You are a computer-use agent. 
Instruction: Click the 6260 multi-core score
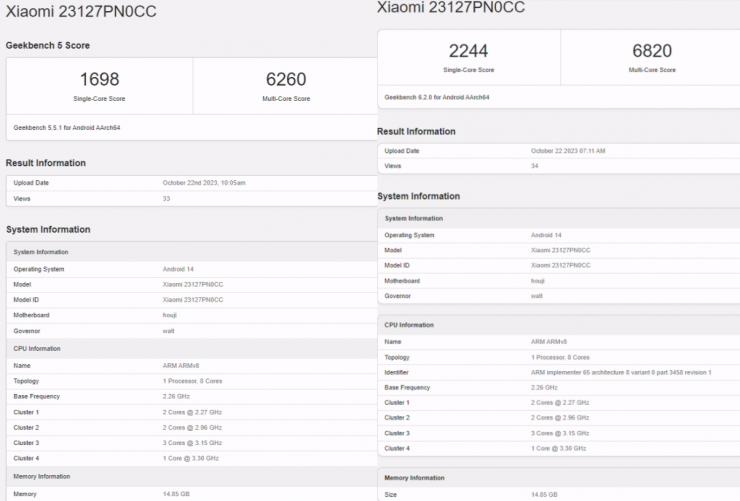(286, 79)
